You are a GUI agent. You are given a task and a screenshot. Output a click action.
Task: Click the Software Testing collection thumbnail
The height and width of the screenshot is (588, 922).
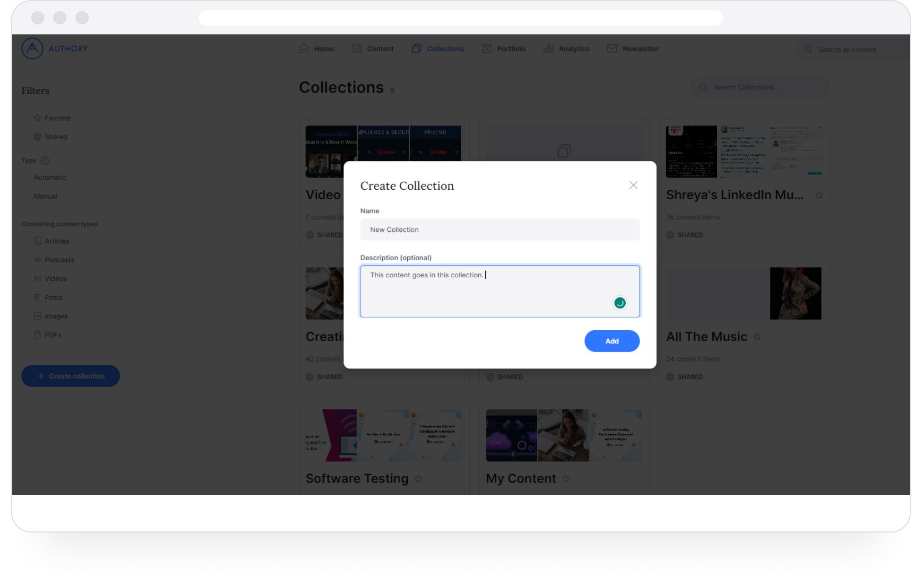point(383,435)
